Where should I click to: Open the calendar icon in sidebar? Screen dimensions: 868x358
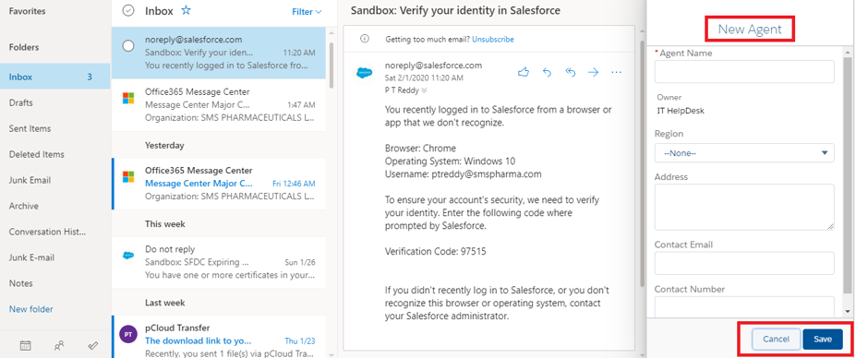coord(25,346)
